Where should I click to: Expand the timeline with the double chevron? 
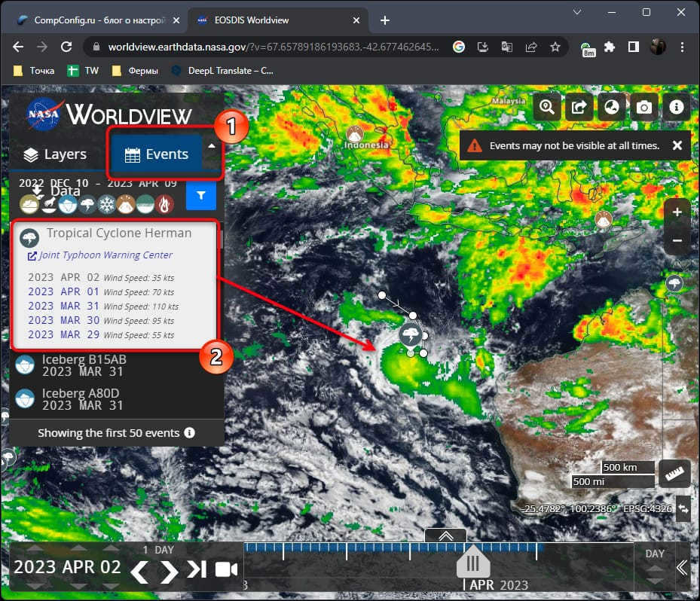point(445,536)
